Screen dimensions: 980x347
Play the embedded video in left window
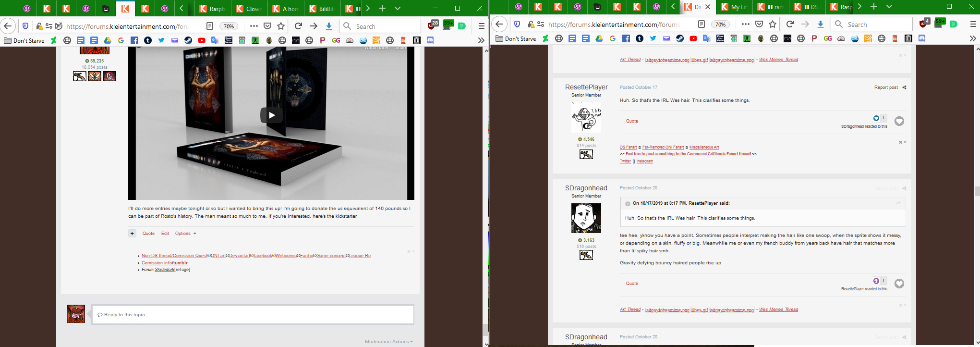tap(271, 115)
